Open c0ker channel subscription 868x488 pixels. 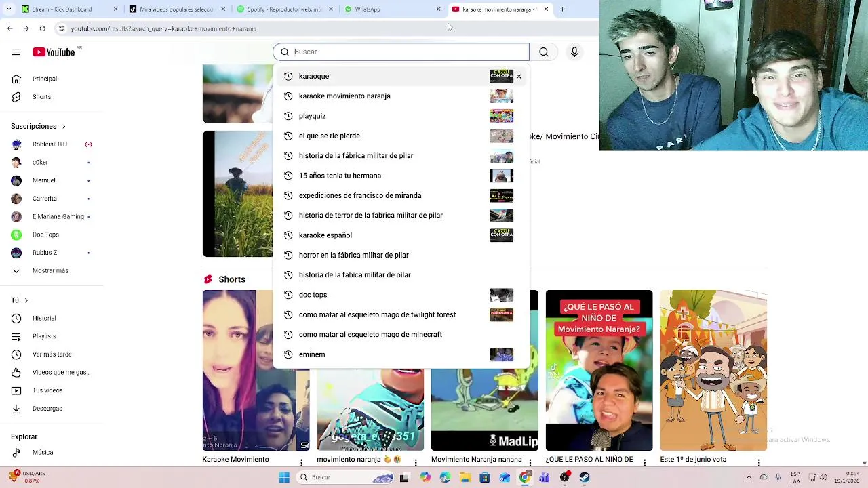click(x=40, y=163)
